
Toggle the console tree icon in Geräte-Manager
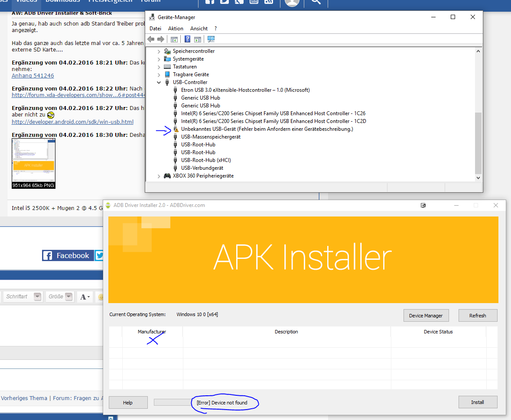click(174, 39)
